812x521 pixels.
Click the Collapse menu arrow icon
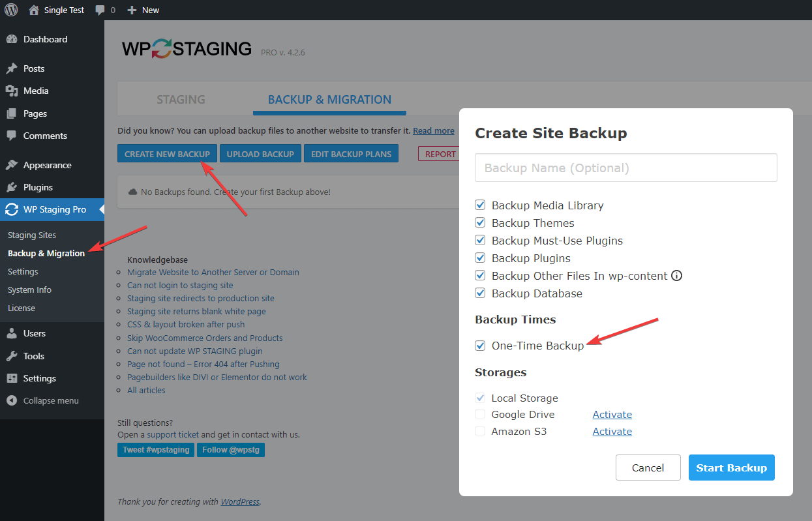12,400
